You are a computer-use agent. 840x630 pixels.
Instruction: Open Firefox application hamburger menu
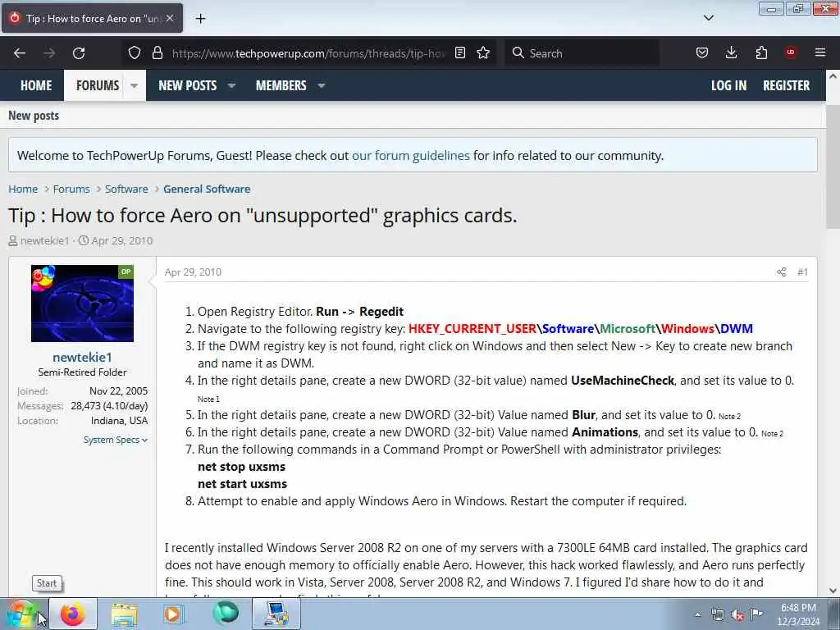pyautogui.click(x=820, y=52)
